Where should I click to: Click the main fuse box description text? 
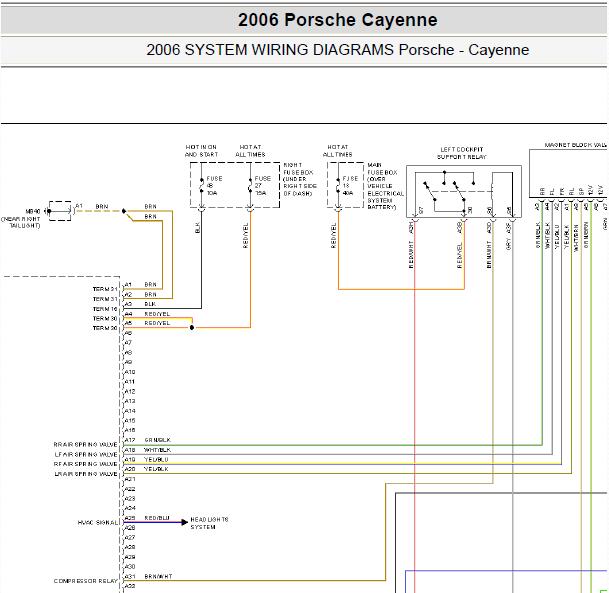pos(385,186)
